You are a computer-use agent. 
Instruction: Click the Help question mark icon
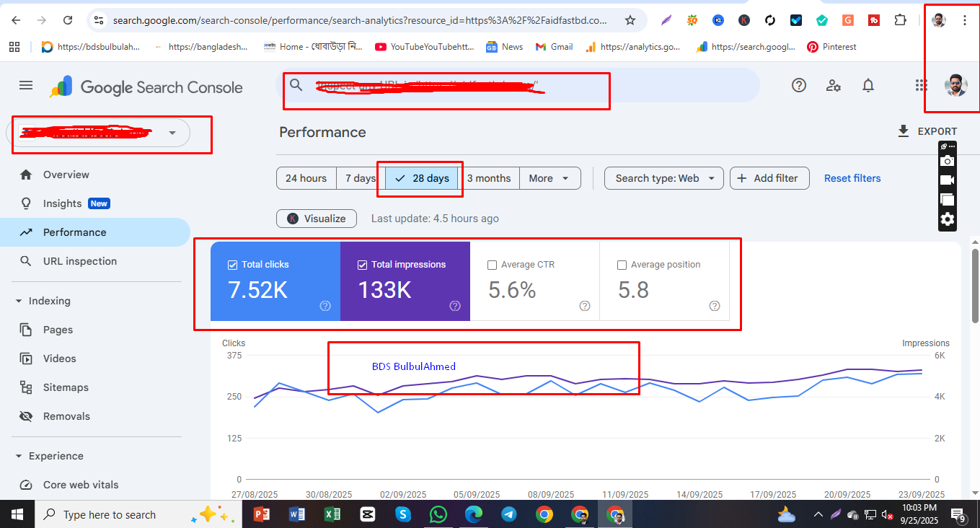click(x=798, y=86)
